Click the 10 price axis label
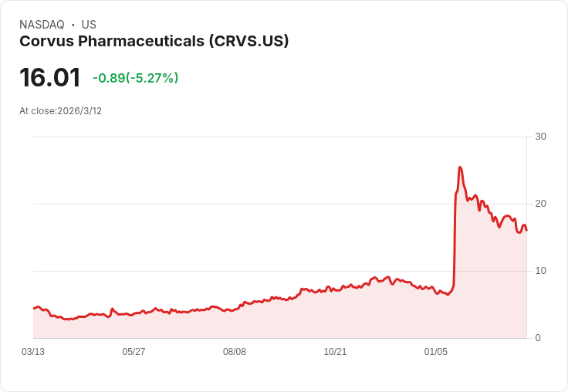The width and height of the screenshot is (568, 392). pyautogui.click(x=540, y=271)
